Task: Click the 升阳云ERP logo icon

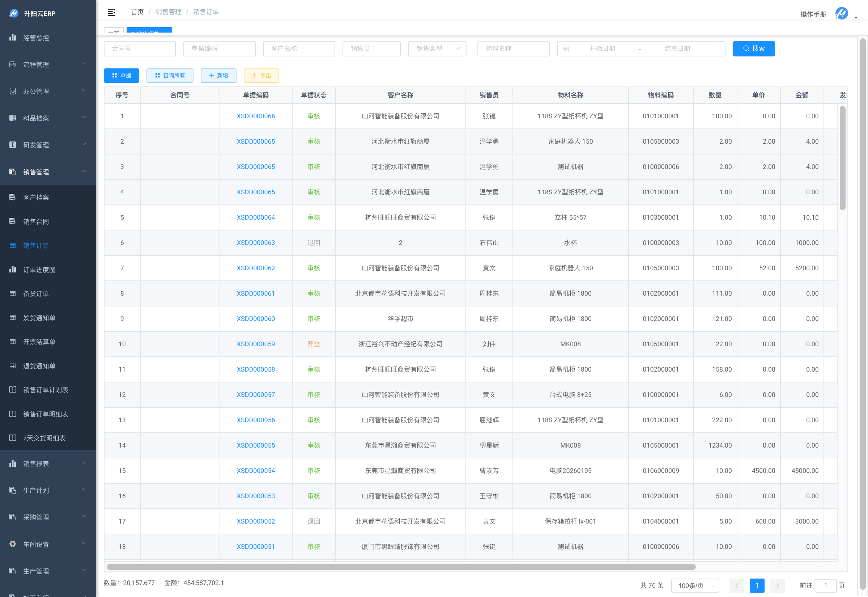Action: coord(14,13)
